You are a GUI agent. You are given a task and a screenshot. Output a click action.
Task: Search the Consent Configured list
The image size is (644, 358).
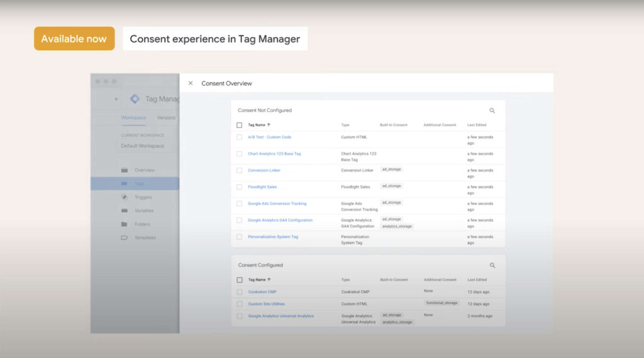pyautogui.click(x=492, y=265)
